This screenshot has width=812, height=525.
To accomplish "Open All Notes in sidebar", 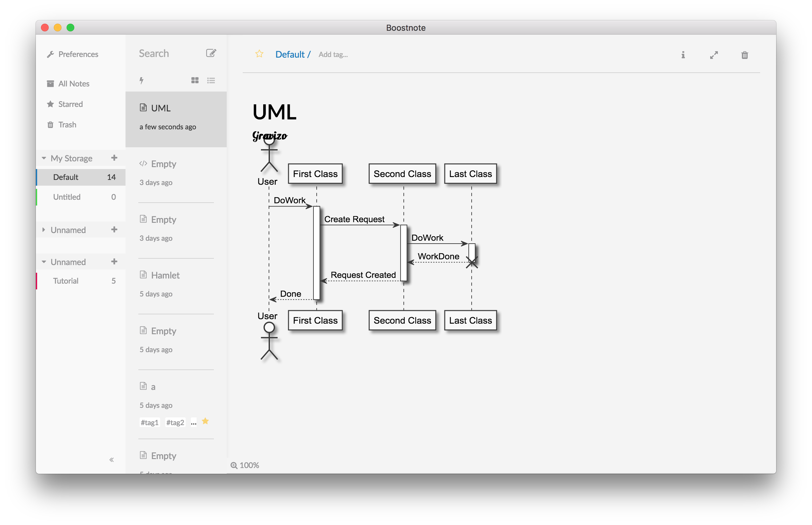I will (73, 84).
